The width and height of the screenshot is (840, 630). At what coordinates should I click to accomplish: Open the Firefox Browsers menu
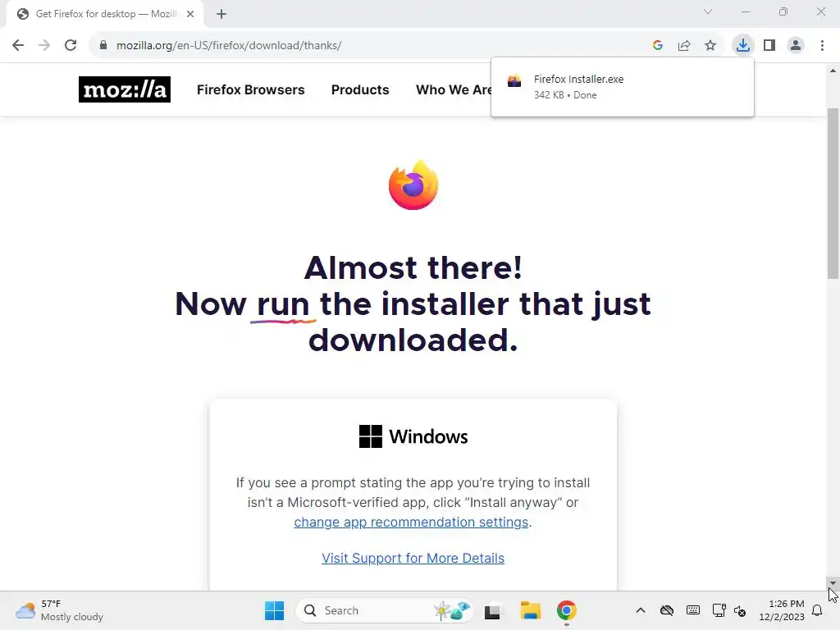click(x=251, y=89)
